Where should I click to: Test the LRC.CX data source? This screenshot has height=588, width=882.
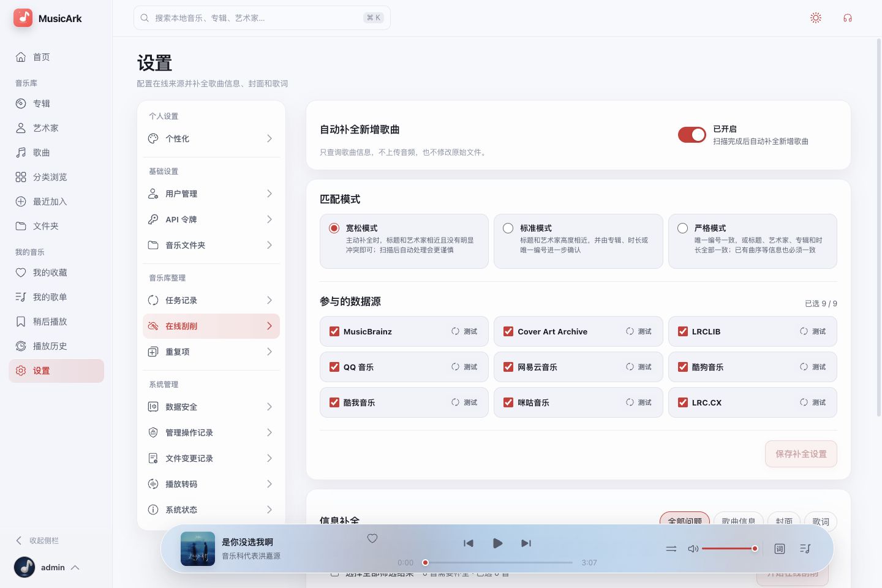point(813,402)
